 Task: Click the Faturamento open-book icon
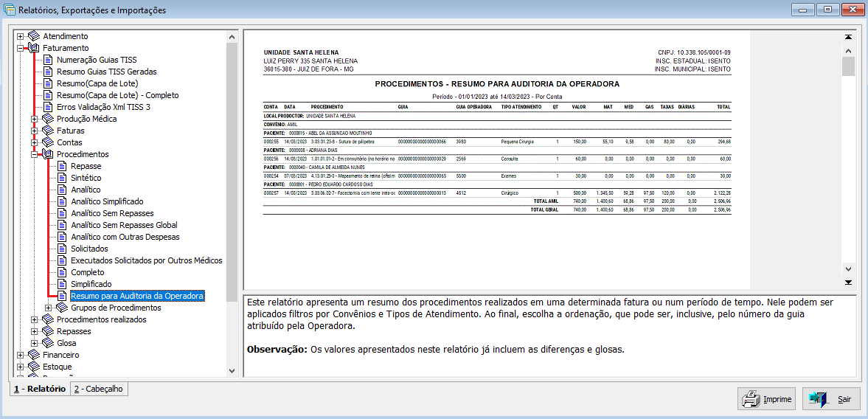34,48
